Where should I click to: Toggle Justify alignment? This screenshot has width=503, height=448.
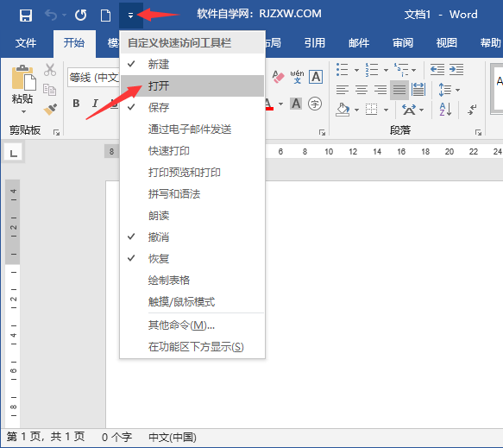pos(399,90)
